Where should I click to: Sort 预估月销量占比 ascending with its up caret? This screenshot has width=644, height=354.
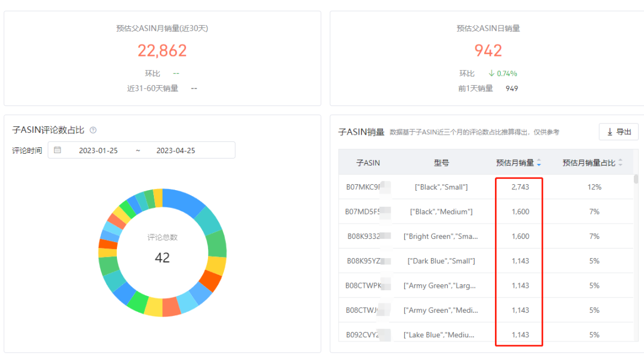click(619, 159)
